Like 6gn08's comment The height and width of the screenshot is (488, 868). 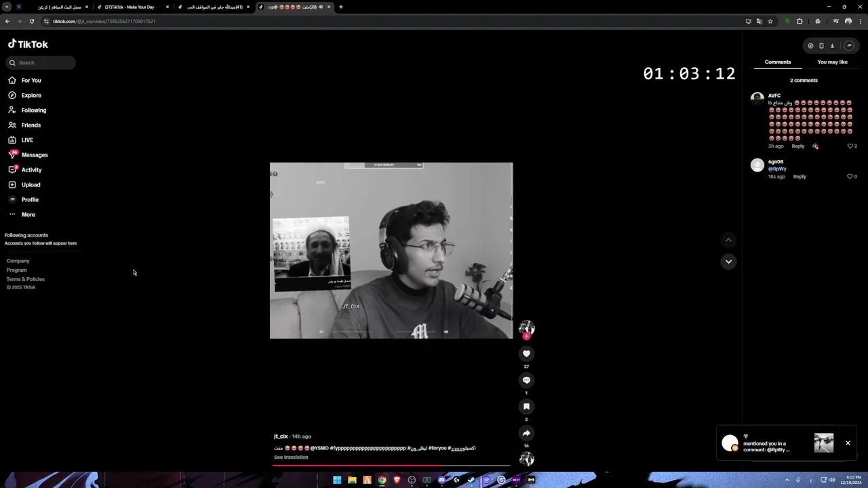pos(850,177)
